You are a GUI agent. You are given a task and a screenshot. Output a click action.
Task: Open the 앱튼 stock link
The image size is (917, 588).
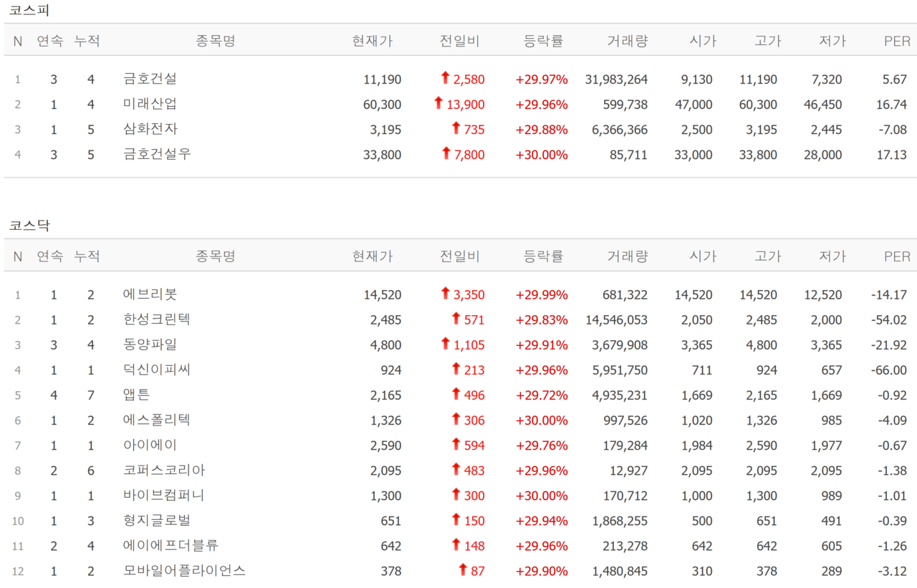(136, 395)
